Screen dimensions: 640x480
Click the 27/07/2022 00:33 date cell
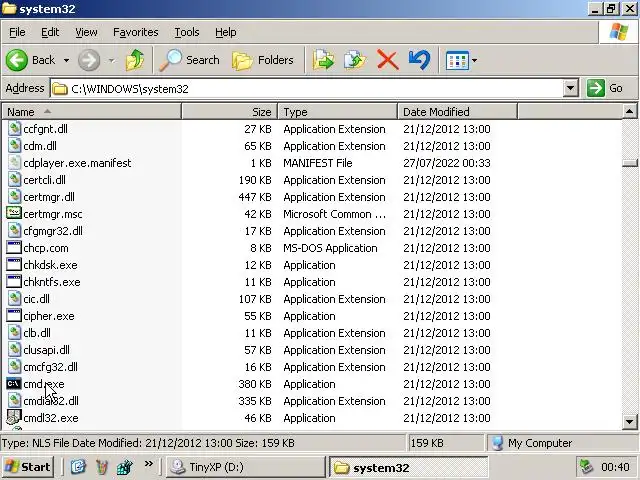(x=447, y=163)
